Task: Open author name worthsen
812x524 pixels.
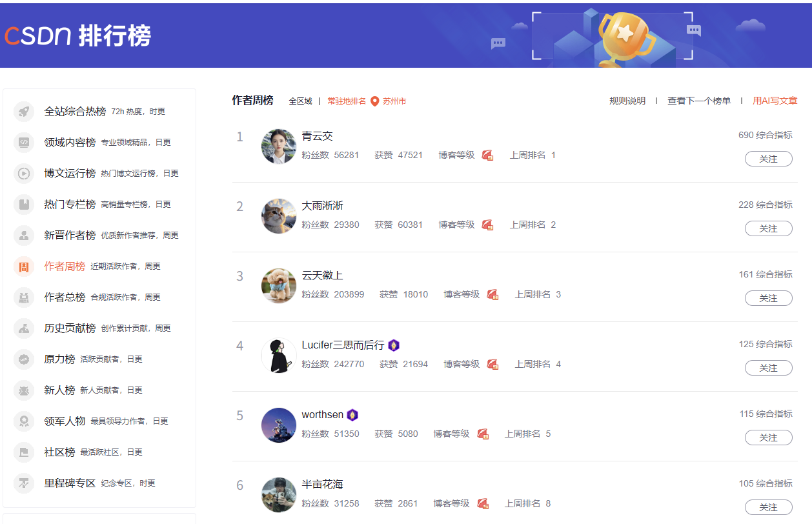Action: pyautogui.click(x=323, y=415)
